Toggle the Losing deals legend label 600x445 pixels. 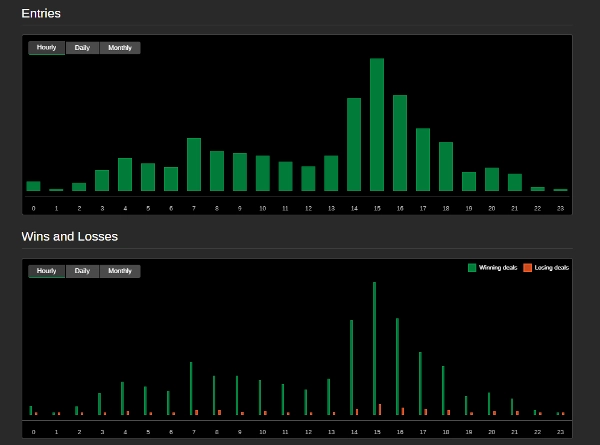[552, 268]
